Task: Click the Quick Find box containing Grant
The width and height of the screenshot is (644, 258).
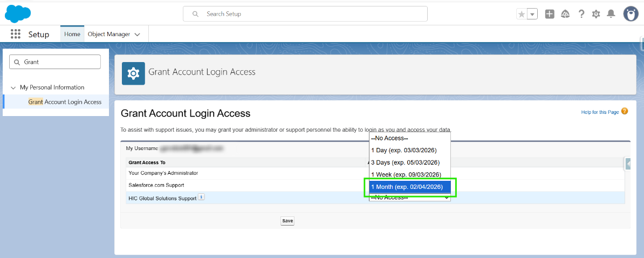Action: click(x=55, y=62)
